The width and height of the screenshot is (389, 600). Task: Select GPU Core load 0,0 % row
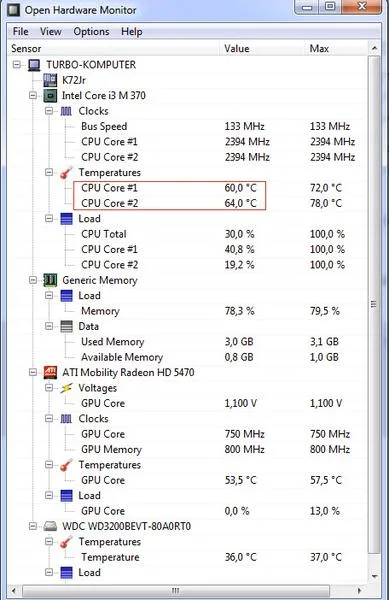click(187, 511)
